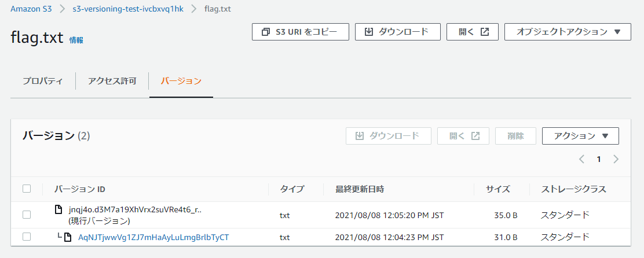Switch to the プロパティ tab
Viewport: 644px width, 258px height.
coord(43,81)
